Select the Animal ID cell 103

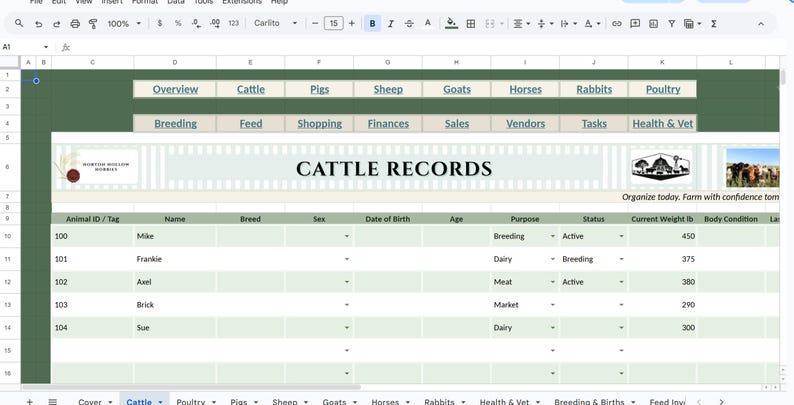(92, 305)
